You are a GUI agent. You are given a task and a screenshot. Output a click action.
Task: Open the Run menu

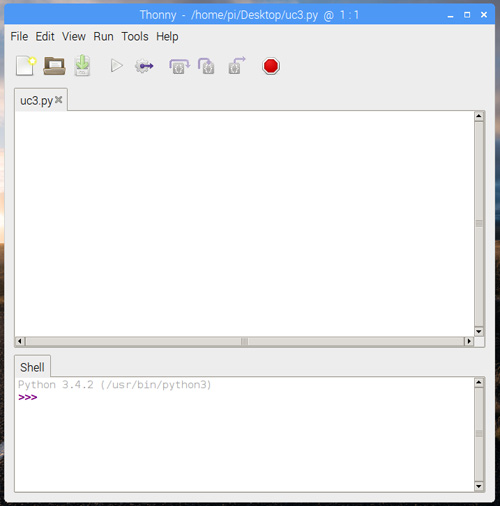pos(103,36)
